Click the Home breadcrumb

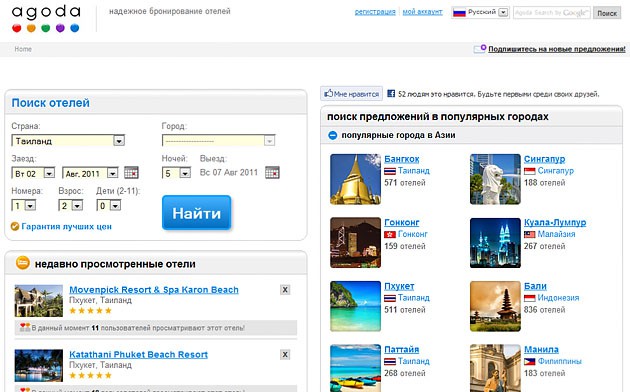[23, 49]
